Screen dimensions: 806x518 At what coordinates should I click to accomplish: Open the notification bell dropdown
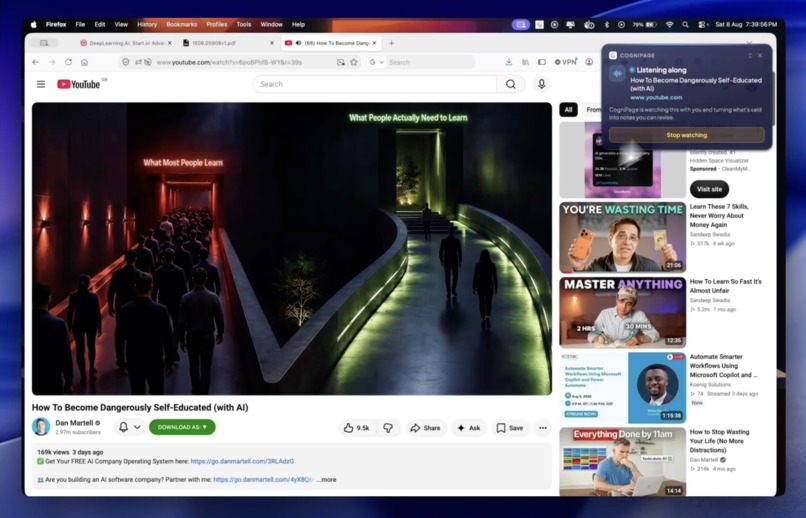tap(130, 427)
